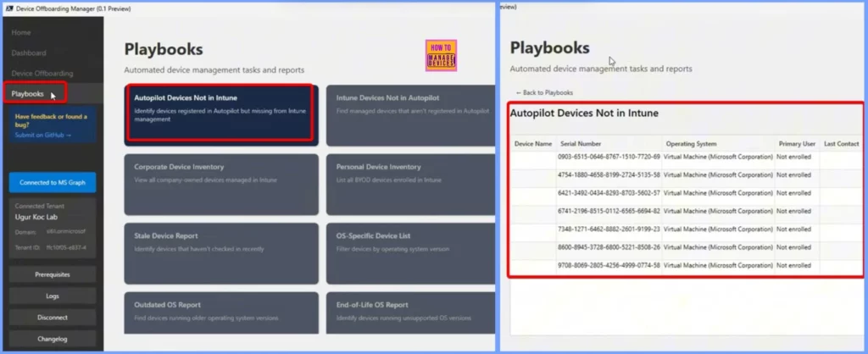The width and height of the screenshot is (868, 354).
Task: Sort by Device Name column header
Action: (533, 144)
